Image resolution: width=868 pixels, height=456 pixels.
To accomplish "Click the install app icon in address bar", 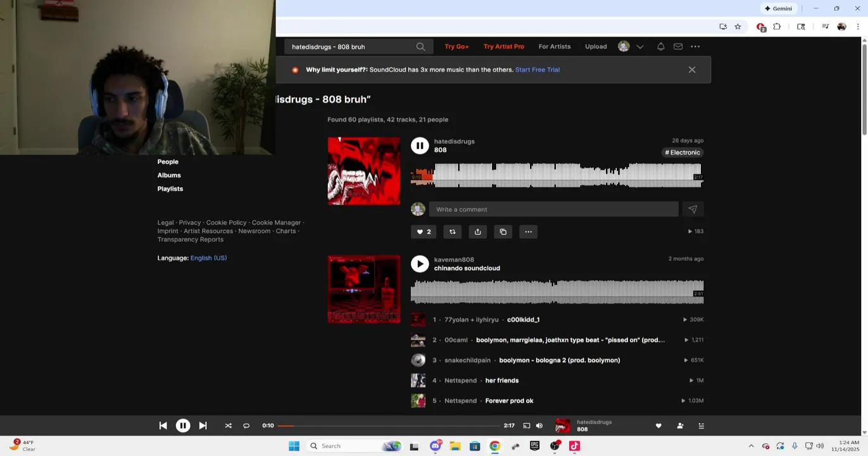I will (723, 27).
